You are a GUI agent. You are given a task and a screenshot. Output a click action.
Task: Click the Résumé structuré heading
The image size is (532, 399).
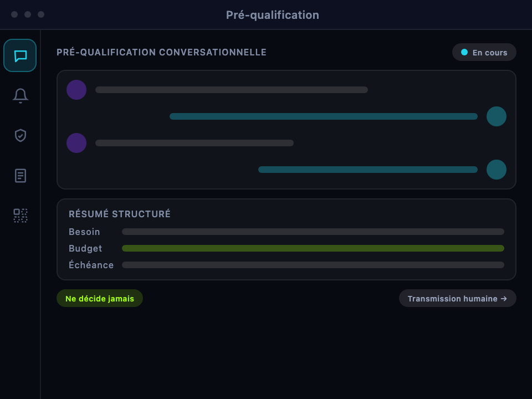click(x=120, y=214)
